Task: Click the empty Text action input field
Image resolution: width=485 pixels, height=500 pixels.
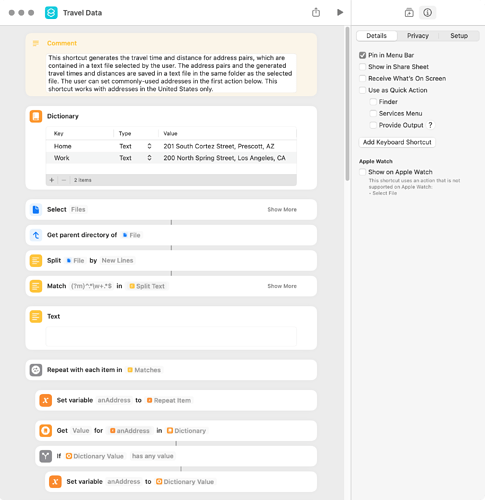Action: pyautogui.click(x=171, y=336)
